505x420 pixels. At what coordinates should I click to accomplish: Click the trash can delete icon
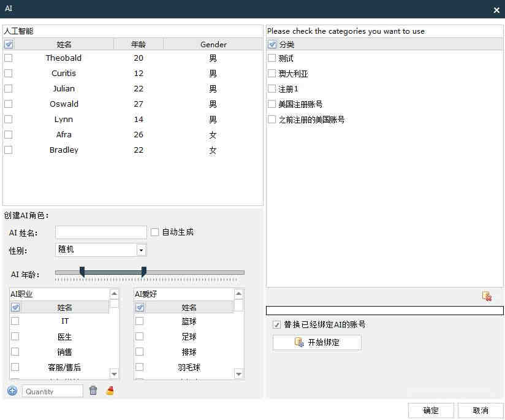tap(93, 391)
